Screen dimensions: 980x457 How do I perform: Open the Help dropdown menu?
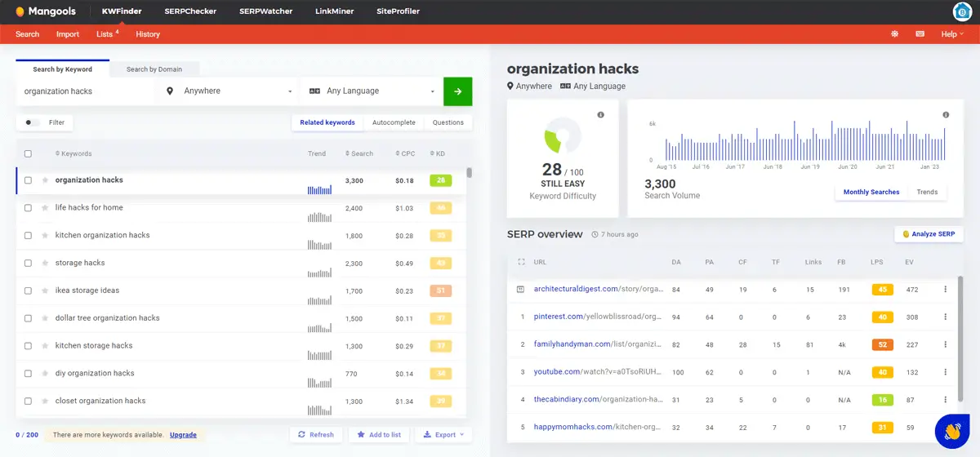point(952,34)
